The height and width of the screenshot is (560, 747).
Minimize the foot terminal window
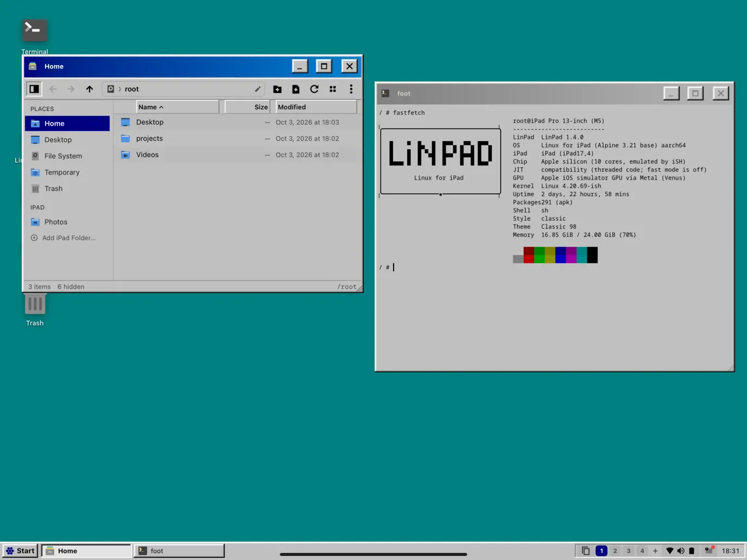pos(672,93)
